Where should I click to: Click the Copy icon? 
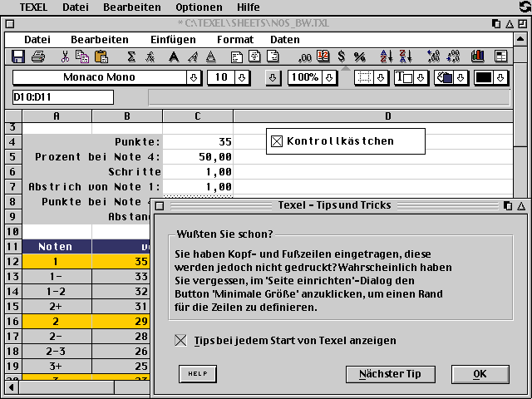pyautogui.click(x=82, y=57)
